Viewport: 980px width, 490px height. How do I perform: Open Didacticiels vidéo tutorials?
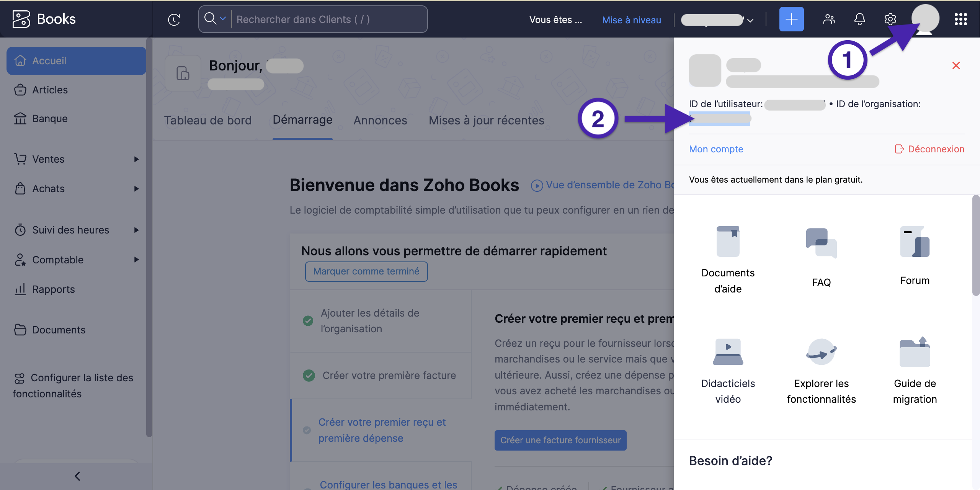(728, 352)
